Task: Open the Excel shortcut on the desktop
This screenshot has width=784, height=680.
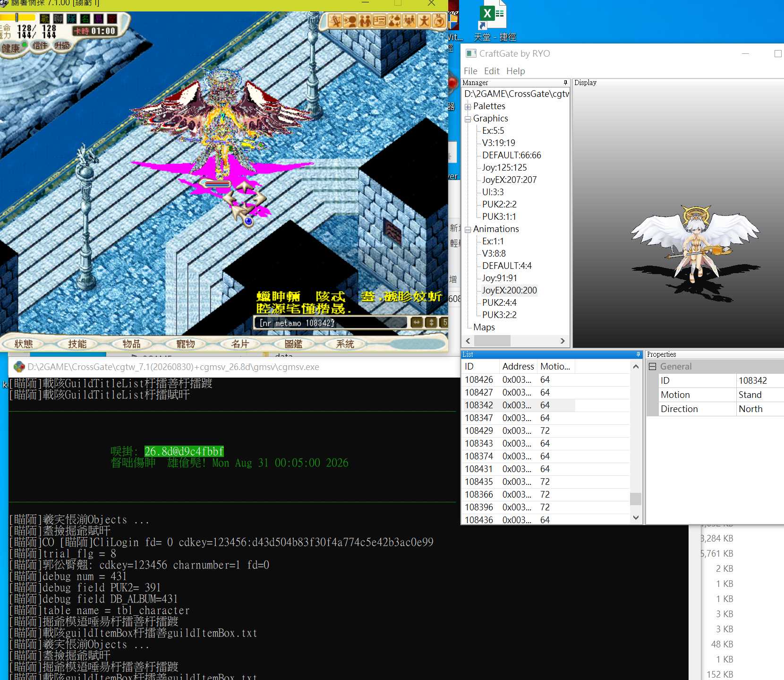Action: (x=494, y=21)
